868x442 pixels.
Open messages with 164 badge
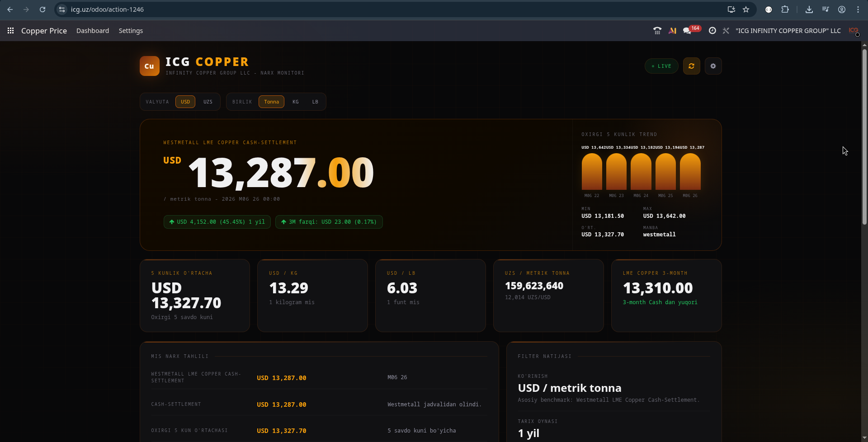click(x=691, y=30)
